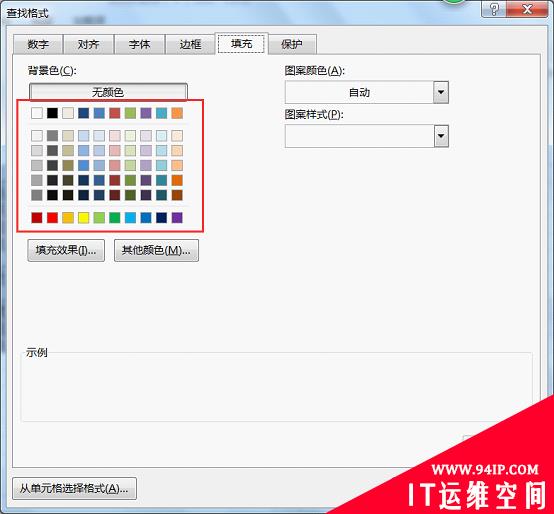Go to the 保护 tab

(292, 44)
